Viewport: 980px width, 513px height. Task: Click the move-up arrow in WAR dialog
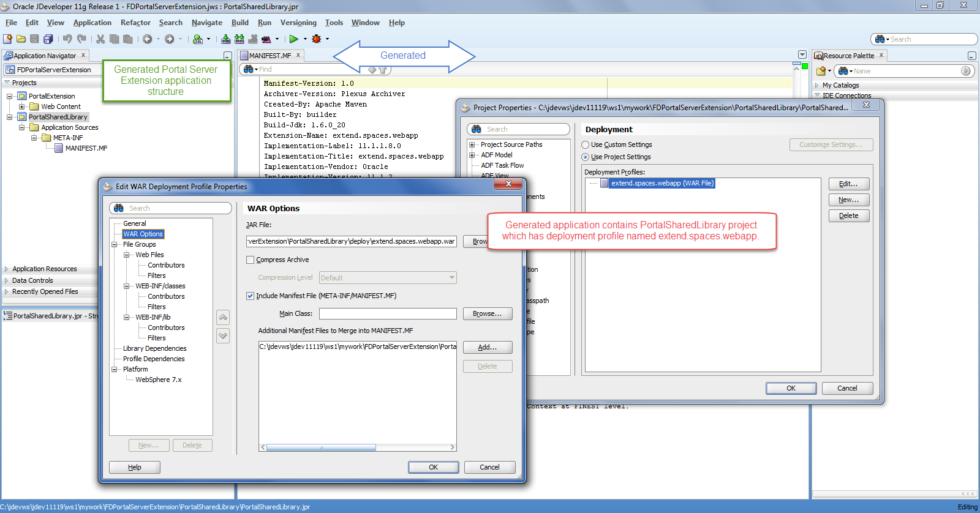point(223,317)
